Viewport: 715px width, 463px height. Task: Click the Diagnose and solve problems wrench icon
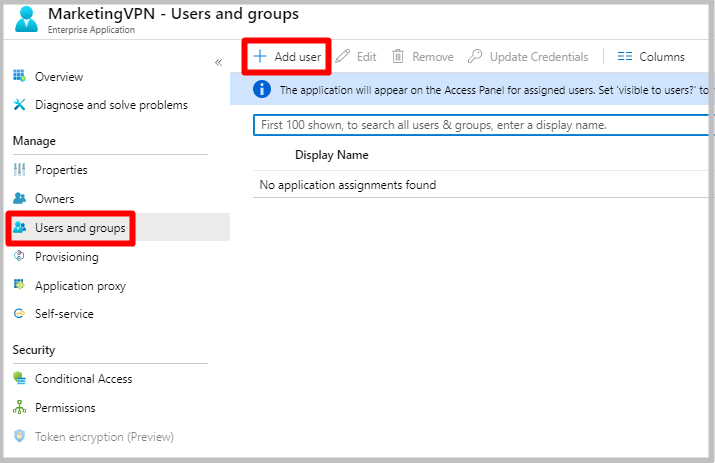click(x=19, y=105)
